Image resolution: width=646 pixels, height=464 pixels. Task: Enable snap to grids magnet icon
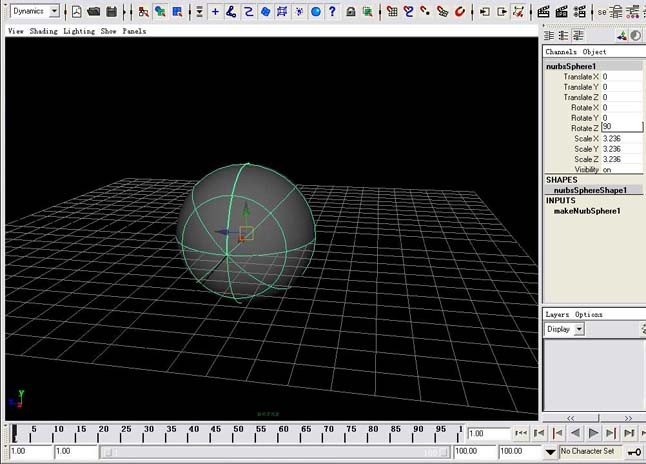[x=392, y=12]
